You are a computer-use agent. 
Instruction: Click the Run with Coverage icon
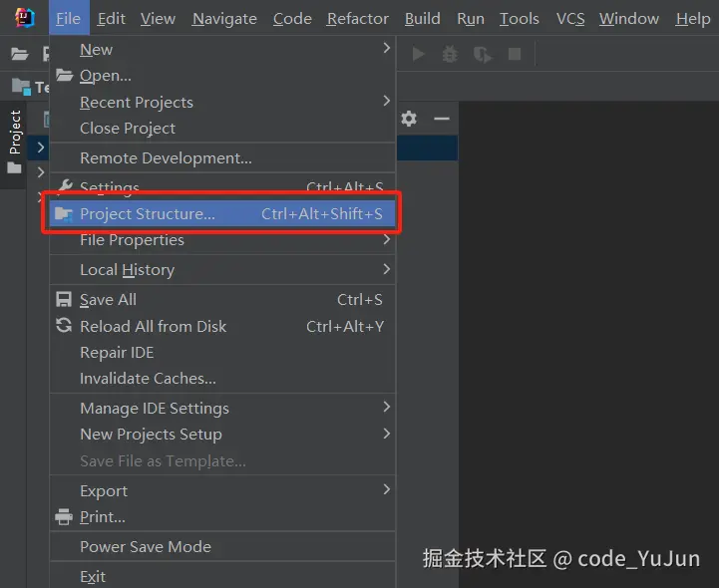point(483,55)
